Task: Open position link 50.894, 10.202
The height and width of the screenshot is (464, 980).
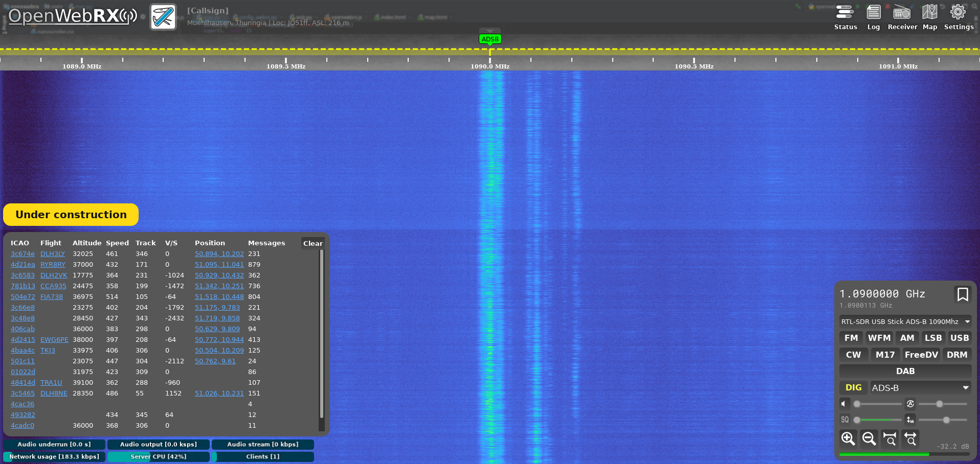Action: 219,253
